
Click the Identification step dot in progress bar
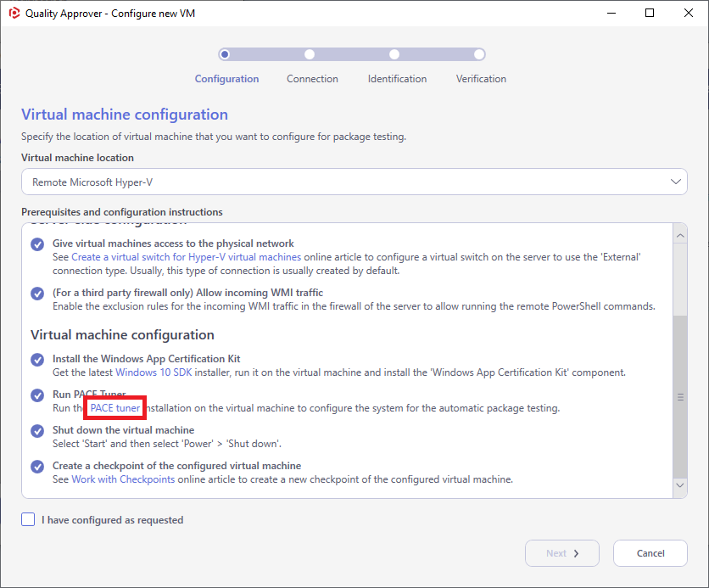click(394, 54)
